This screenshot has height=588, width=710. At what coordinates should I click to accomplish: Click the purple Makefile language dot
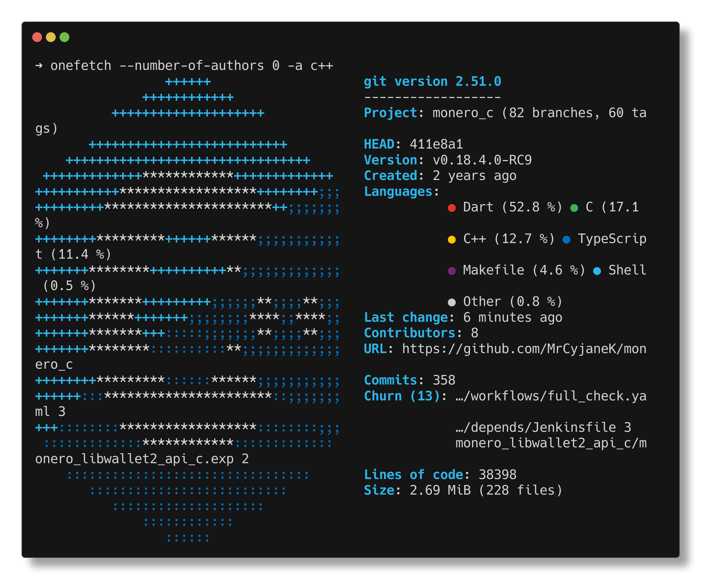(452, 271)
